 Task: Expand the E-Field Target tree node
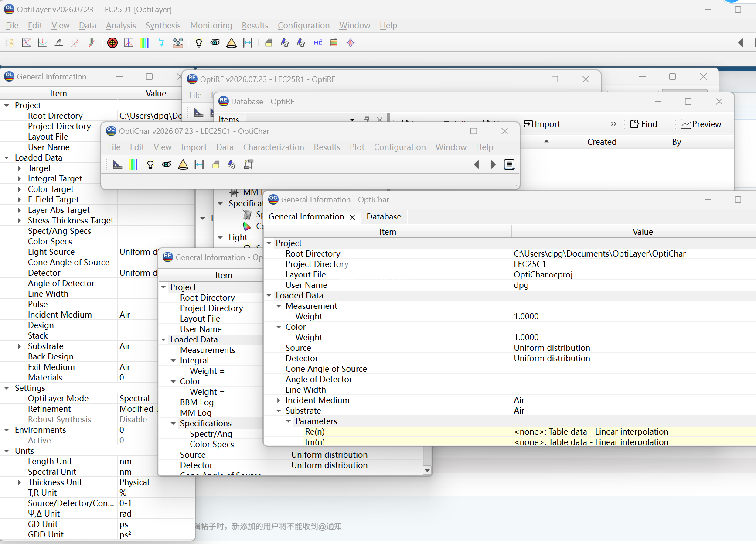pos(19,200)
